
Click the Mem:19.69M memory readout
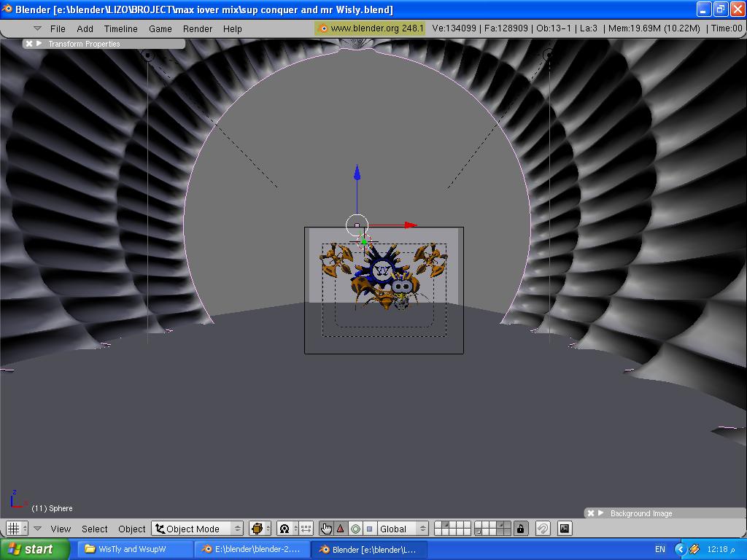[x=654, y=28]
